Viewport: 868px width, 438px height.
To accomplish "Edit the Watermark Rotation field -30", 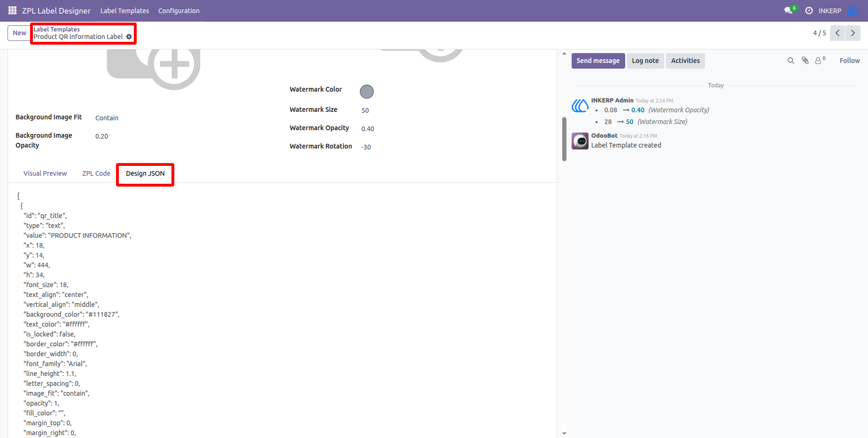I will point(366,147).
